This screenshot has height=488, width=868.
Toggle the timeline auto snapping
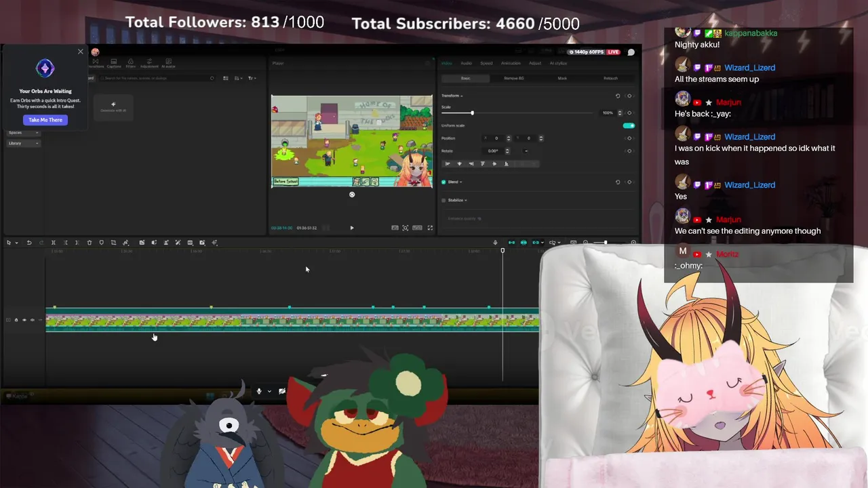coord(524,243)
